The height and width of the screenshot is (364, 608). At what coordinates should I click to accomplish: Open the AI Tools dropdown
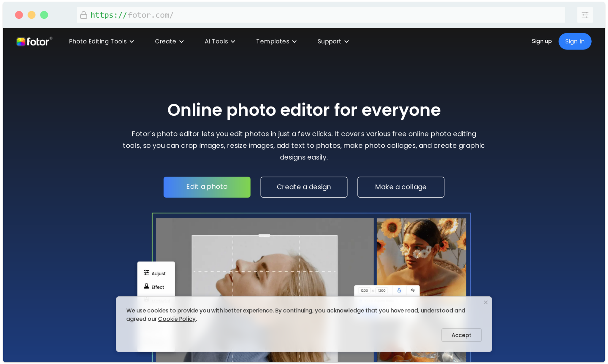(x=220, y=42)
